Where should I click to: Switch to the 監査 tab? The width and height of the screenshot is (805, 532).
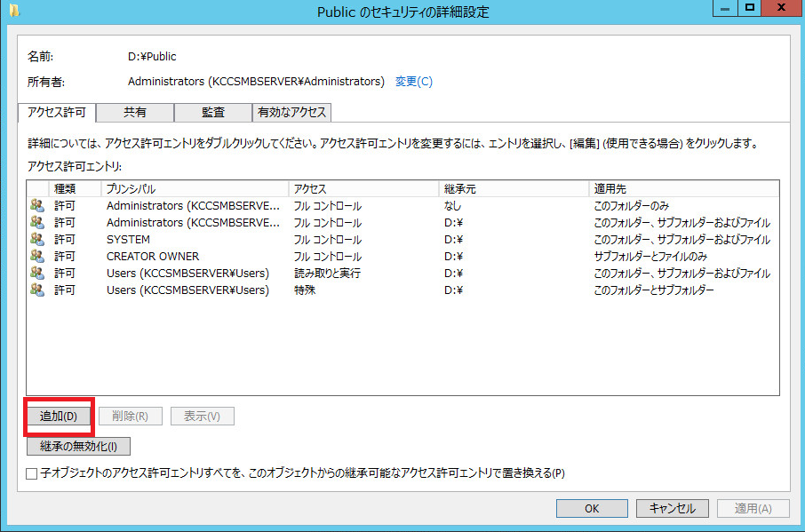pyautogui.click(x=212, y=113)
